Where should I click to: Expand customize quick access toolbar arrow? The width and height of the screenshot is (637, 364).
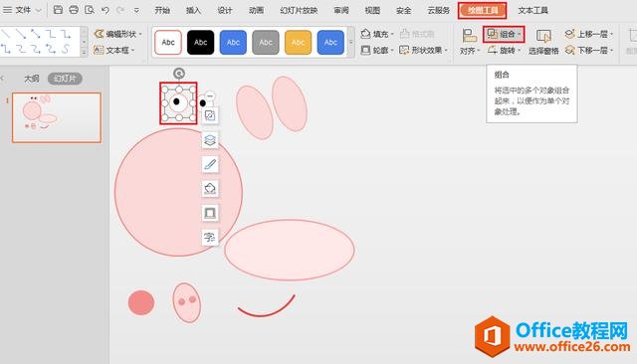[x=136, y=11]
